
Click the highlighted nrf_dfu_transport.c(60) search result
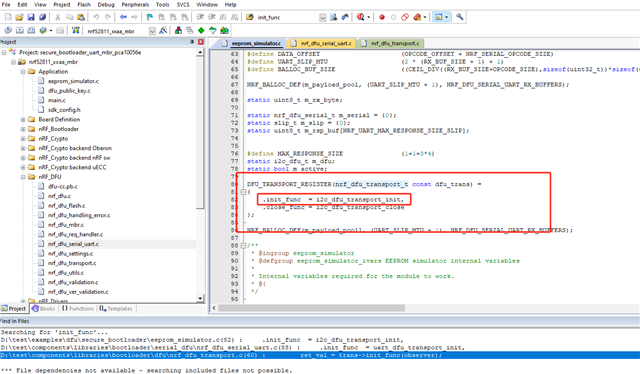320,355
